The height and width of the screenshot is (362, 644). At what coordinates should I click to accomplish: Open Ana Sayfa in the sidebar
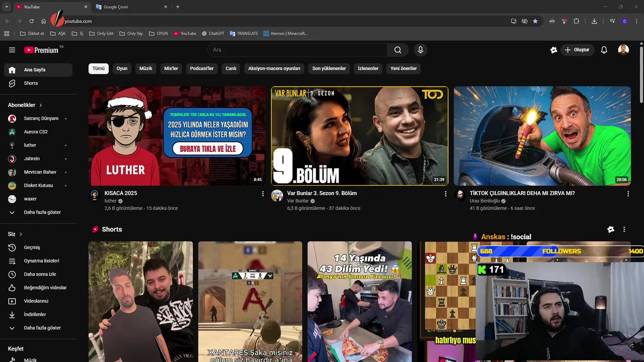[x=38, y=70]
